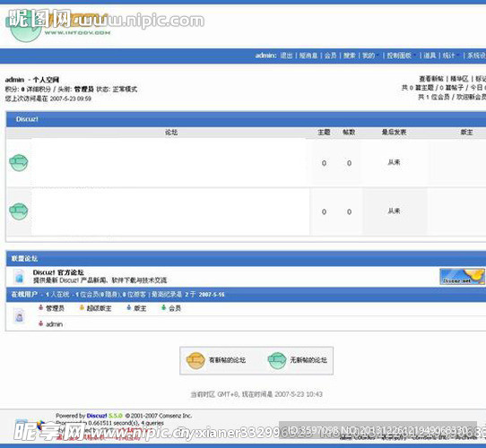Click the 超级版主 legend icon
This screenshot has width=486, height=448.
click(x=82, y=307)
